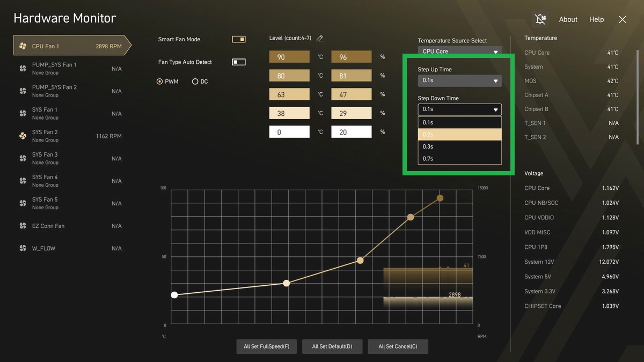Click the pencil edit icon beside Level count
The height and width of the screenshot is (362, 644).
[320, 39]
